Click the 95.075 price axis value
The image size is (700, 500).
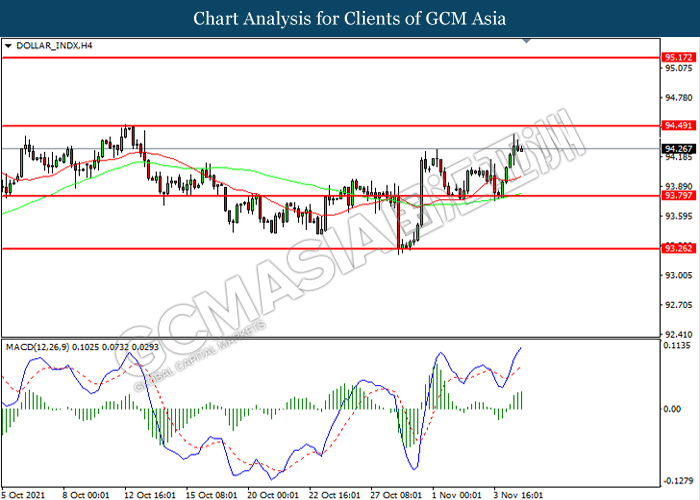[x=679, y=68]
